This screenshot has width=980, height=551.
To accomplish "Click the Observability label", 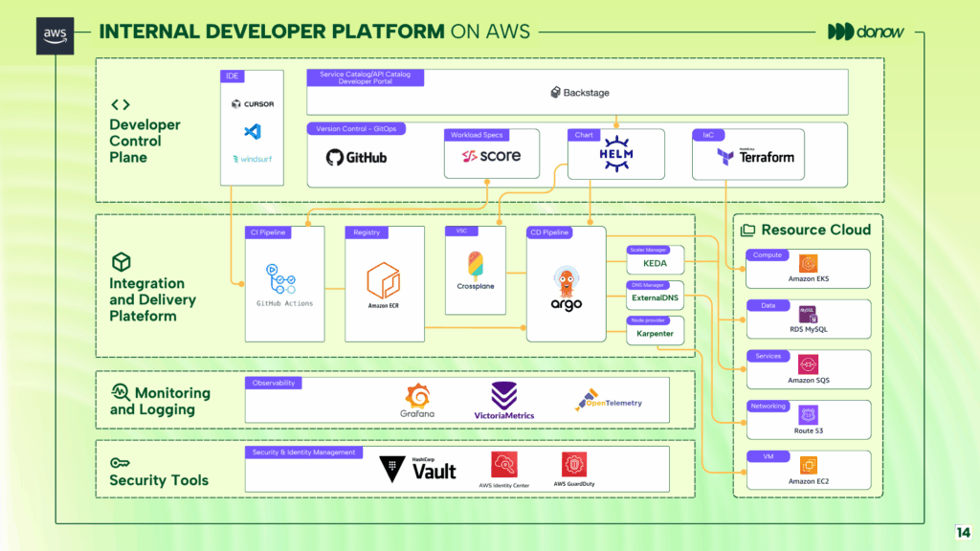I will [x=274, y=383].
